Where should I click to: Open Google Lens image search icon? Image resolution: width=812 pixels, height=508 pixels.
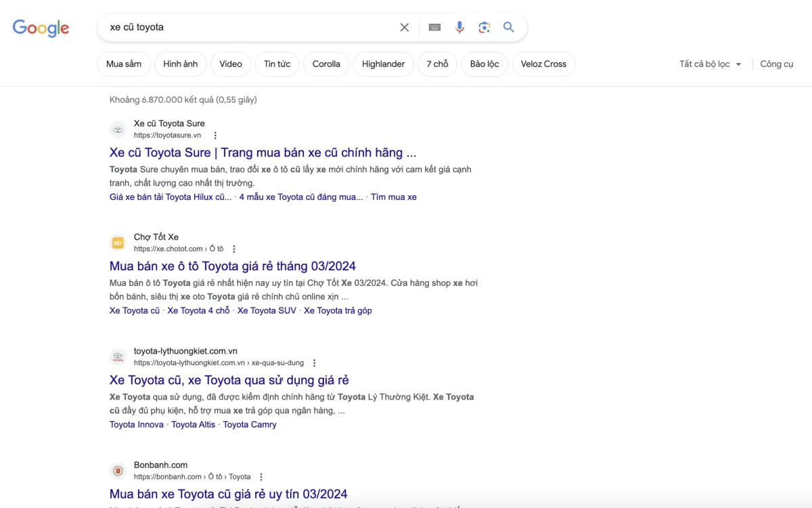(484, 27)
